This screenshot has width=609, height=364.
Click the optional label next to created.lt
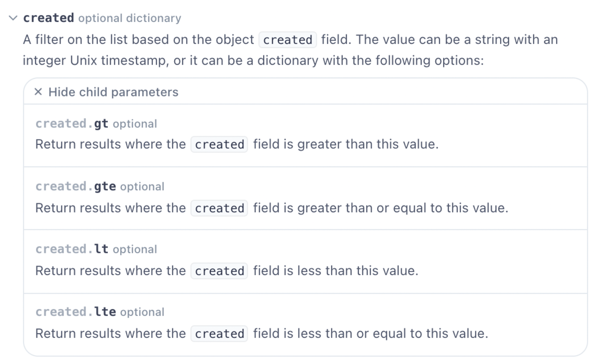coord(135,250)
